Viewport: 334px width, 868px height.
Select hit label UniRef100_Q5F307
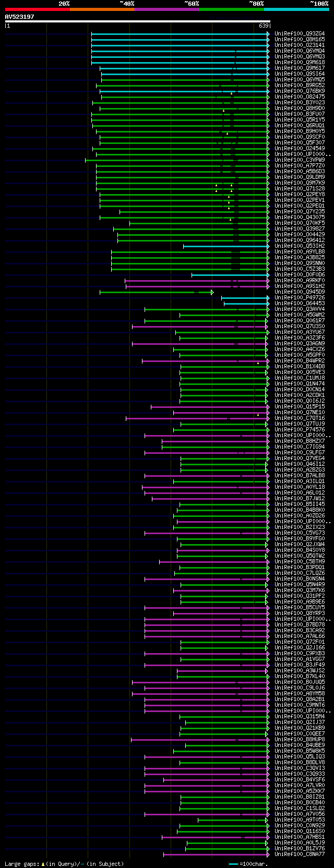click(x=300, y=143)
